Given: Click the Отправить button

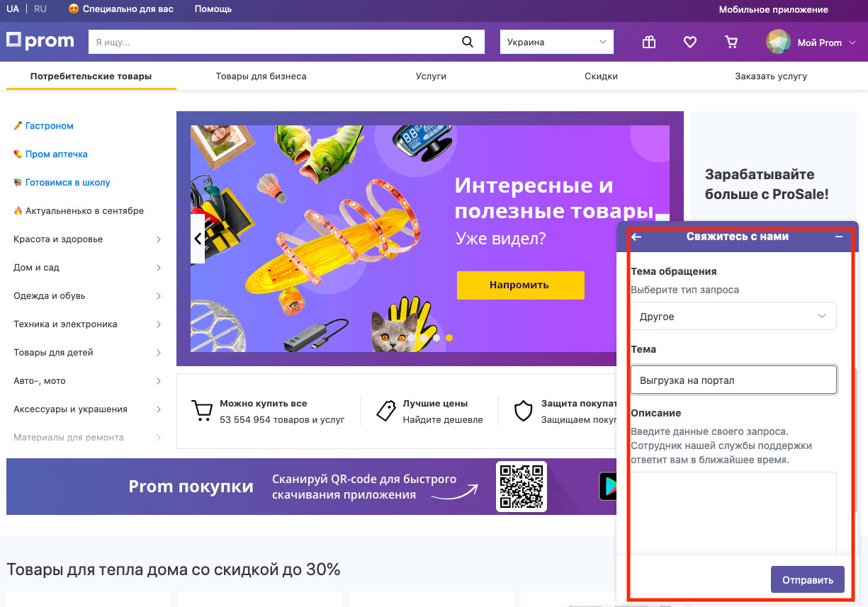Looking at the screenshot, I should tap(808, 579).
